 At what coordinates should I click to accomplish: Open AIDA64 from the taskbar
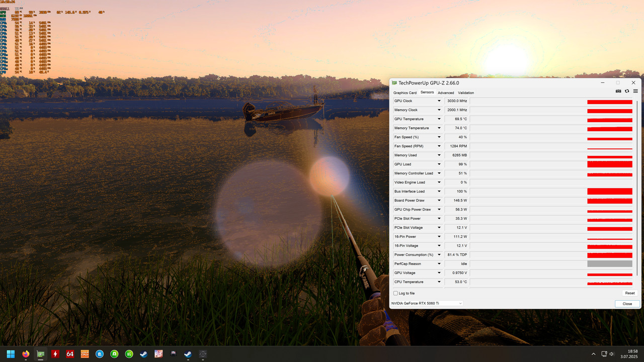click(70, 354)
